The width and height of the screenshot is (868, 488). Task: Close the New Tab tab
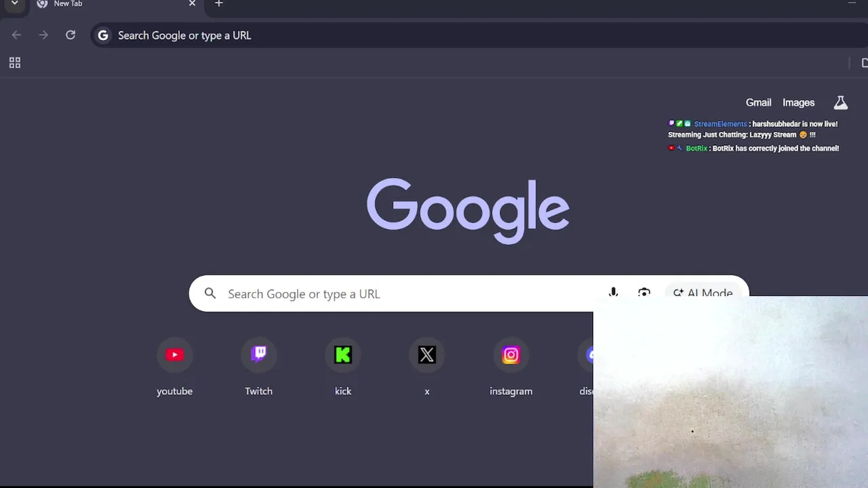point(192,3)
